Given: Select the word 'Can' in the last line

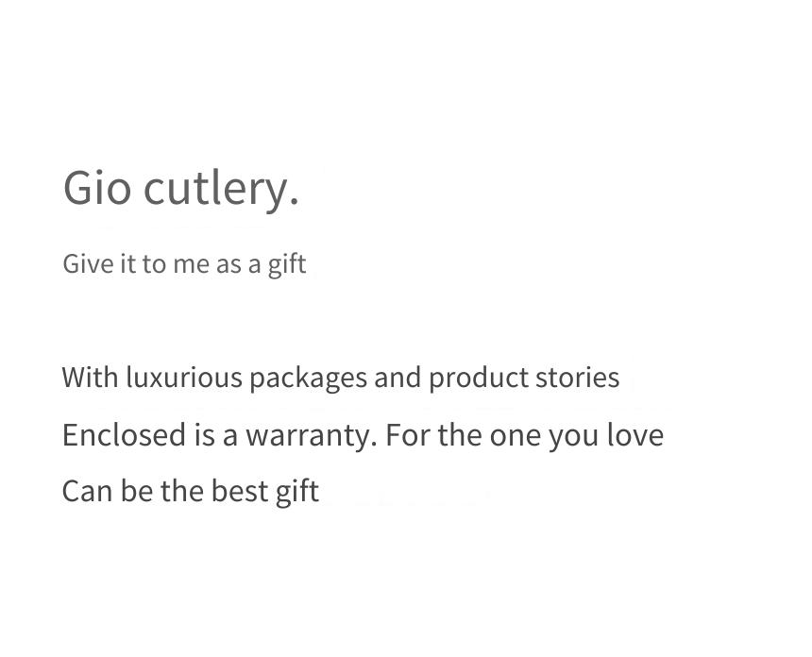Looking at the screenshot, I should 87,491.
